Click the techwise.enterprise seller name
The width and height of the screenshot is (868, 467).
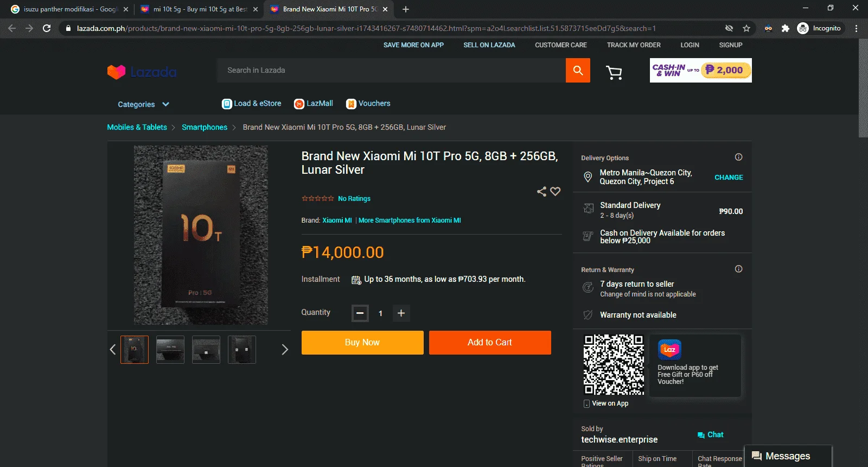click(619, 440)
